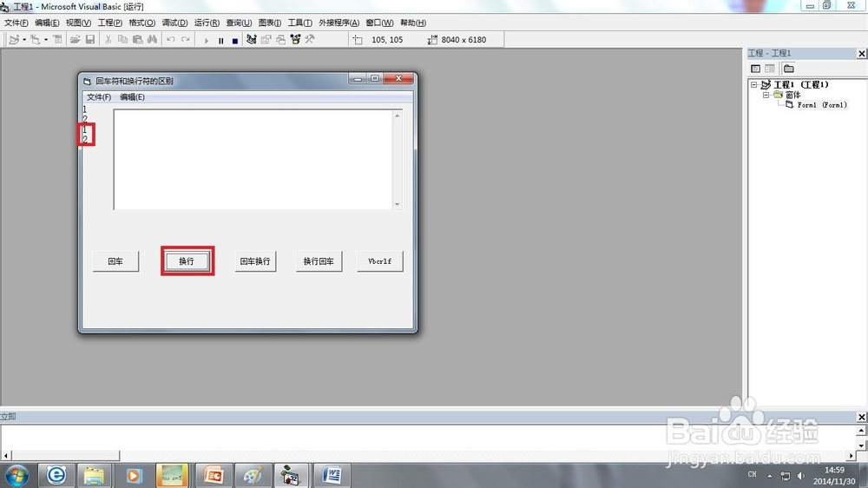868x488 pixels.
Task: Open the 调试(D) menu
Action: point(174,23)
